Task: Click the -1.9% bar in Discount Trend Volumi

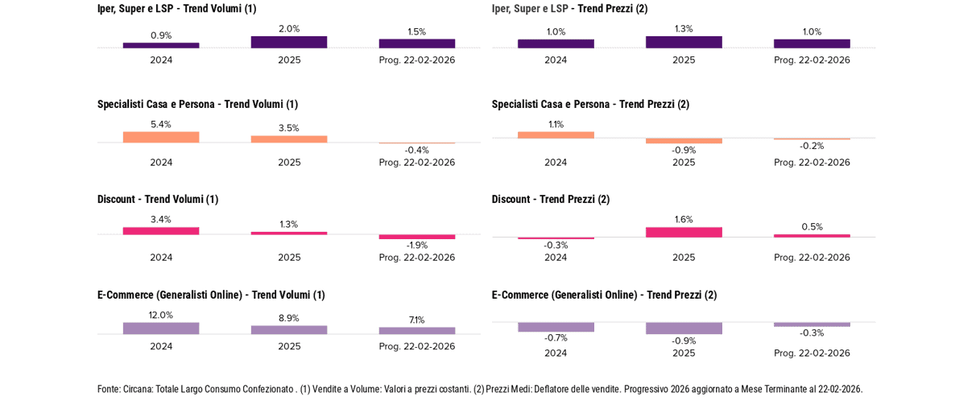Action: coord(416,237)
